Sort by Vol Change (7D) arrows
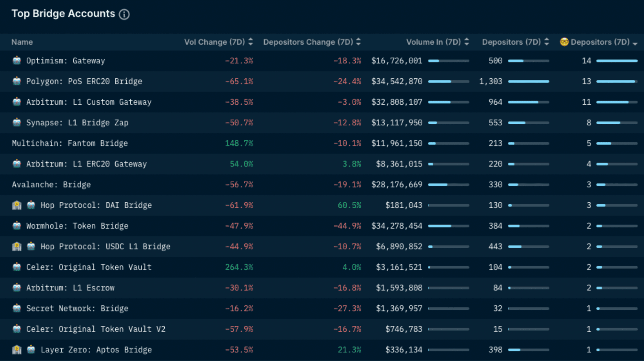This screenshot has width=644, height=361. pos(251,42)
